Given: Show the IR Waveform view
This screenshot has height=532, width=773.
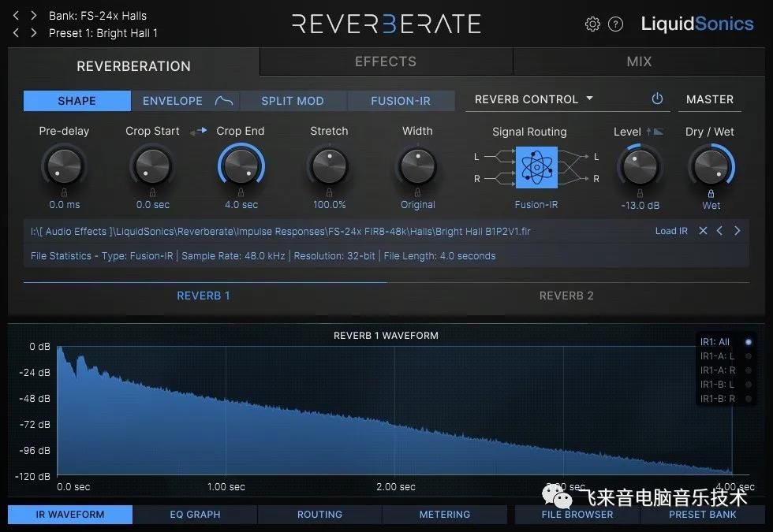Looking at the screenshot, I should [70, 514].
